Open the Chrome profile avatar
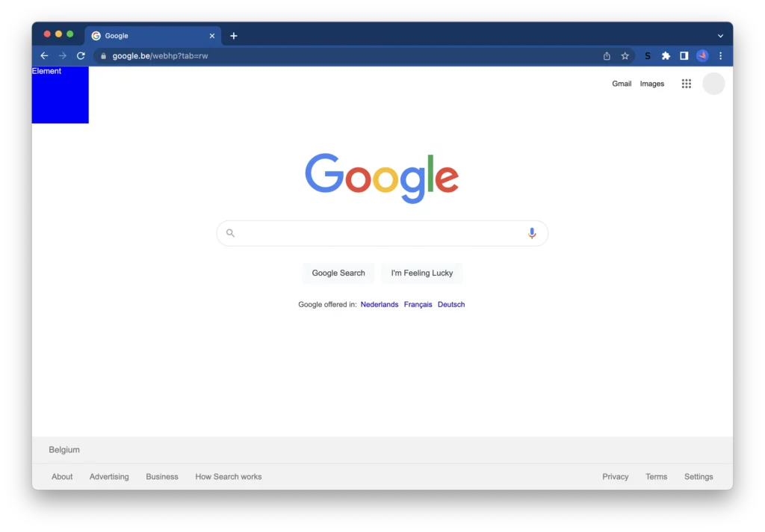Screen dimensions: 765x532 [x=702, y=55]
